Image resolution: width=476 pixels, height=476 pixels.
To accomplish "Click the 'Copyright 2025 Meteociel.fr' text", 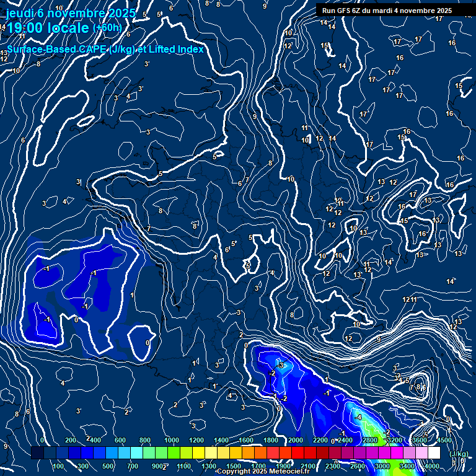I will (263, 471).
